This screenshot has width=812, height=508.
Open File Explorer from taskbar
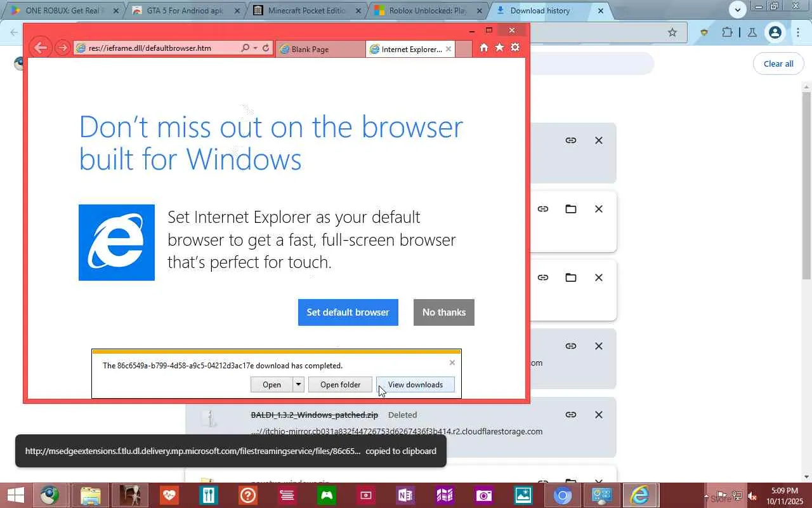(91, 495)
